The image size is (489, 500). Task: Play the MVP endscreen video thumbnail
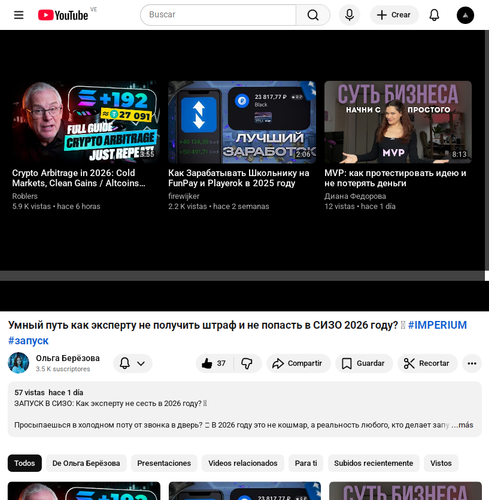(398, 122)
